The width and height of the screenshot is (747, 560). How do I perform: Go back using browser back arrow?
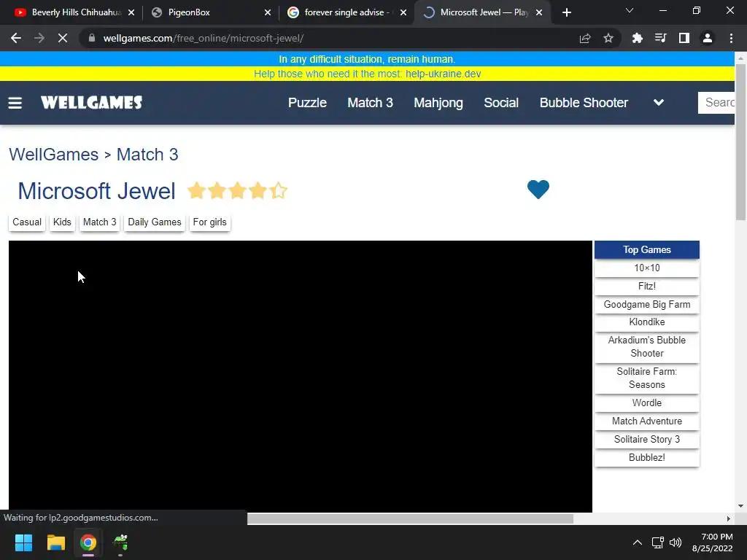pos(16,38)
